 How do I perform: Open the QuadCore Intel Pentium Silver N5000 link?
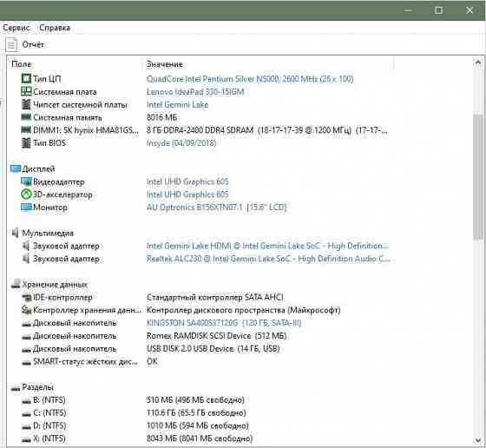[250, 79]
